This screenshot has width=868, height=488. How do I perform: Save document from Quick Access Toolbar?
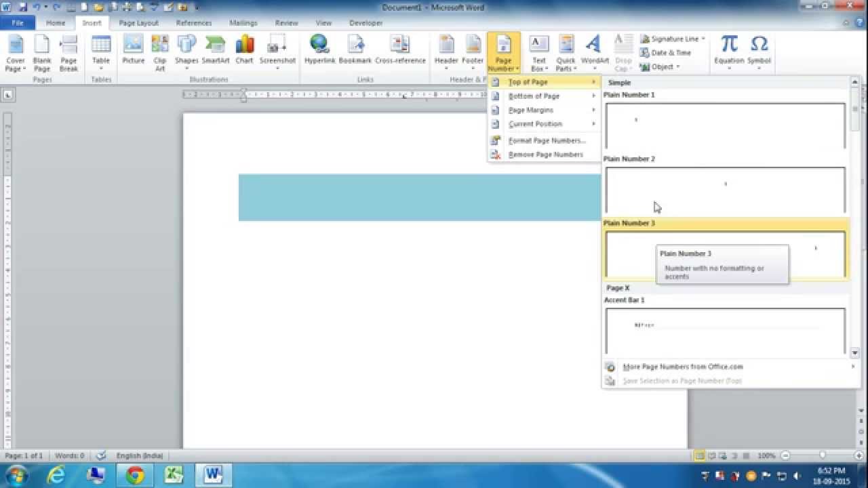pyautogui.click(x=23, y=7)
